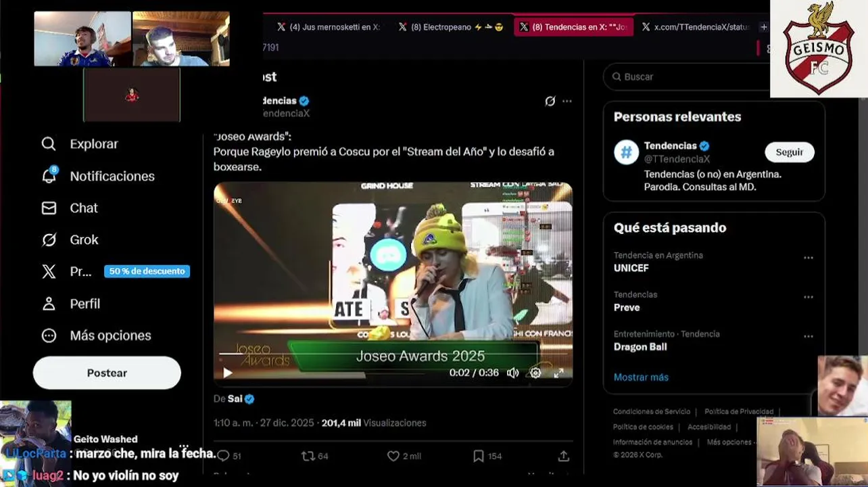
Task: Click the verified badge next to Sai
Action: point(249,399)
